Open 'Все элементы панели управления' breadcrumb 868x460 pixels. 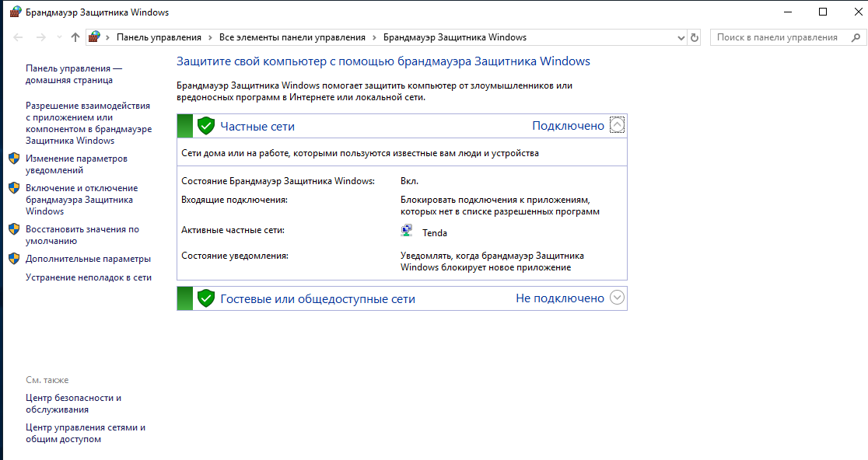click(x=292, y=37)
